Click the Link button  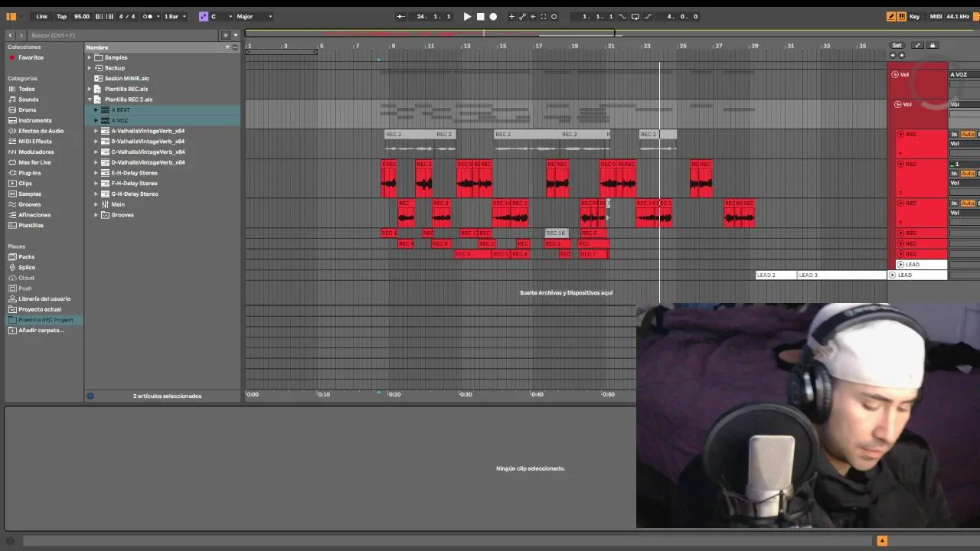(x=42, y=16)
